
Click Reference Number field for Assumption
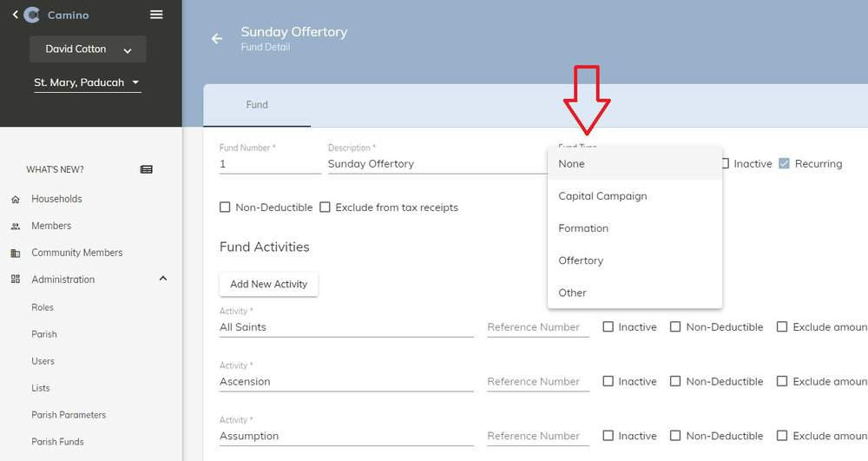click(538, 436)
